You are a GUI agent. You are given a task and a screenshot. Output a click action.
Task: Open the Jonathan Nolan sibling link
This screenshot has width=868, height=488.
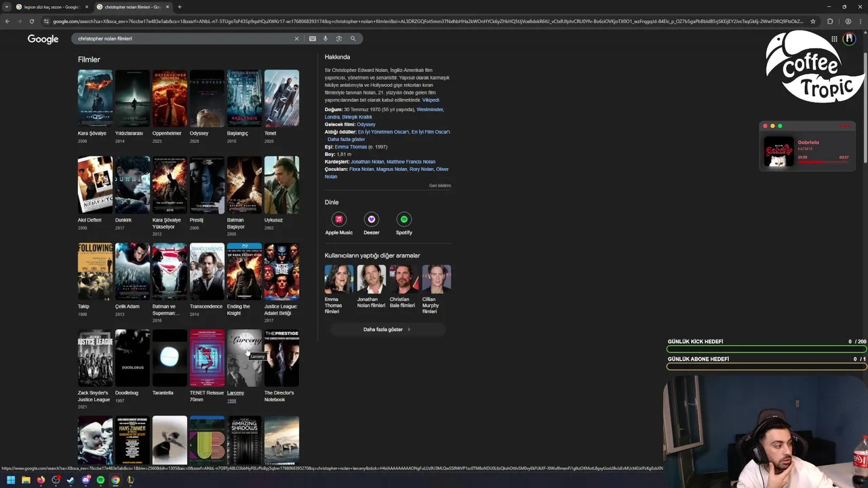[367, 161]
